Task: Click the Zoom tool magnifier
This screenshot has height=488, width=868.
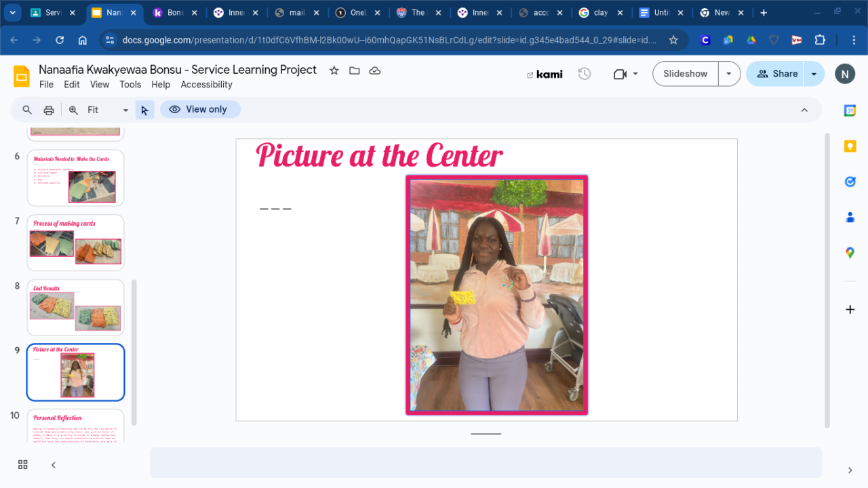Action: point(73,110)
